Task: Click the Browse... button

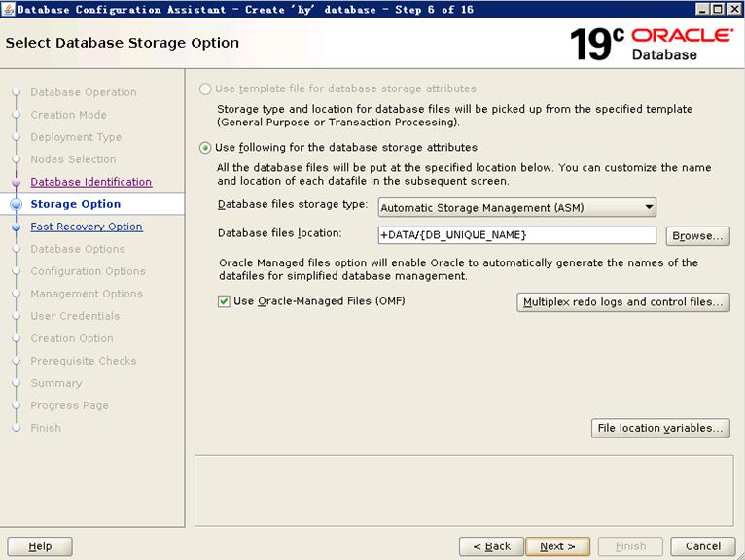Action: point(697,235)
